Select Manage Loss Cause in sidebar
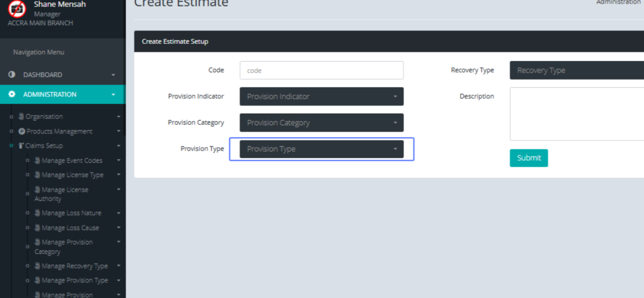The width and height of the screenshot is (644, 298). [70, 228]
